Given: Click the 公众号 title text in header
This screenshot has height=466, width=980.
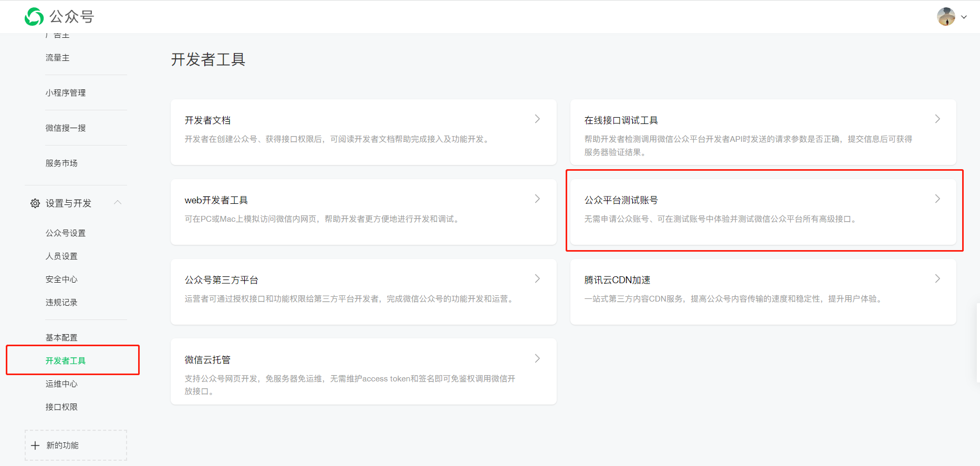Looking at the screenshot, I should pos(71,17).
